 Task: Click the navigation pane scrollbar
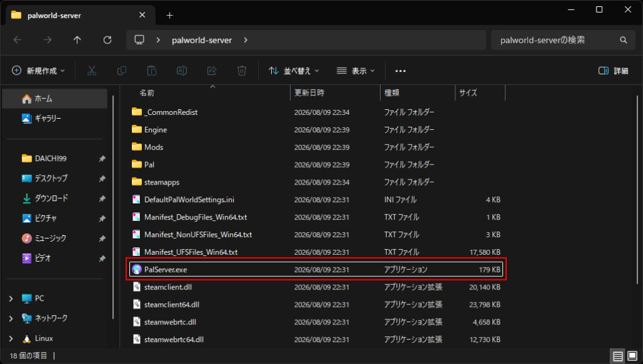pyautogui.click(x=113, y=207)
